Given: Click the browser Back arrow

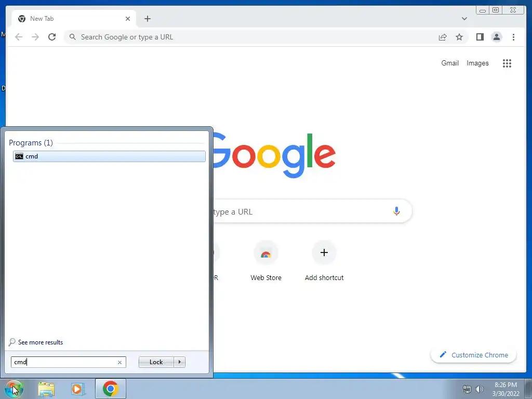Looking at the screenshot, I should coord(19,37).
